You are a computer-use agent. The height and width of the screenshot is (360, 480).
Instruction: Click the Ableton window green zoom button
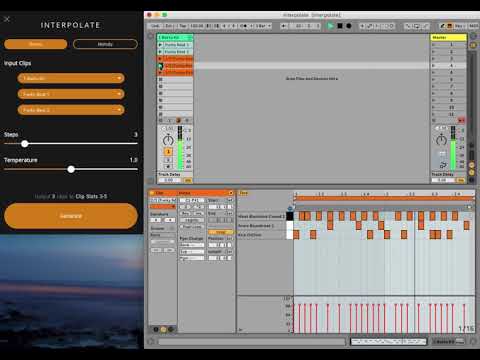point(164,15)
